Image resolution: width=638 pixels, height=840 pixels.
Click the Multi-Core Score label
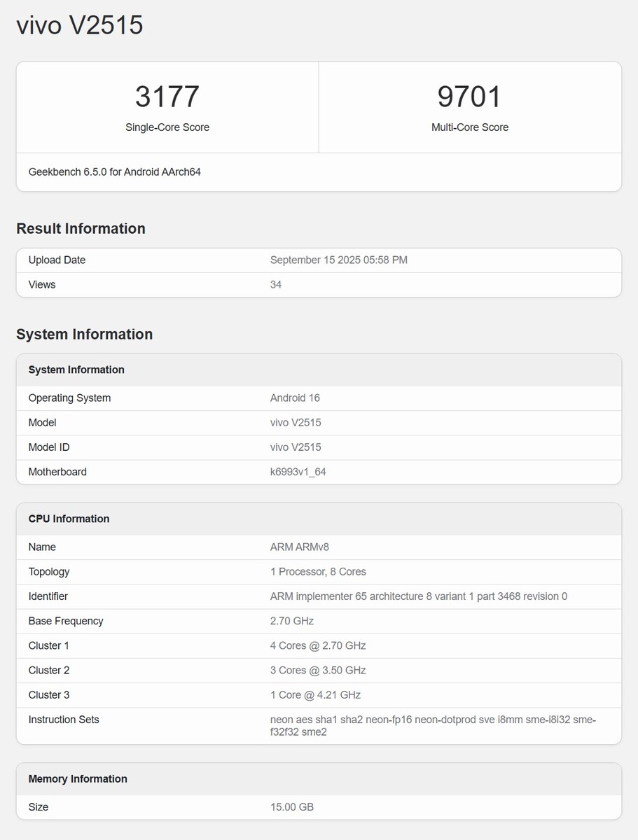(469, 127)
